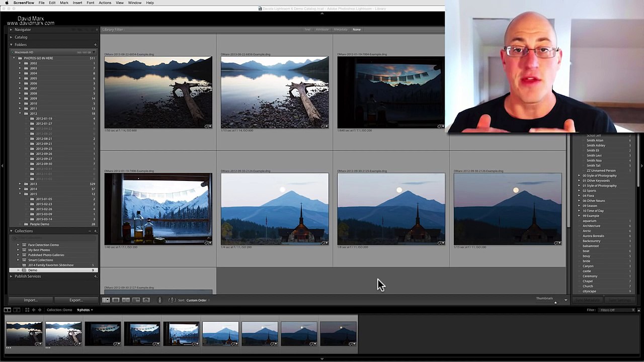The image size is (644, 362).
Task: Expand the Publish Services panel
Action: 11,277
